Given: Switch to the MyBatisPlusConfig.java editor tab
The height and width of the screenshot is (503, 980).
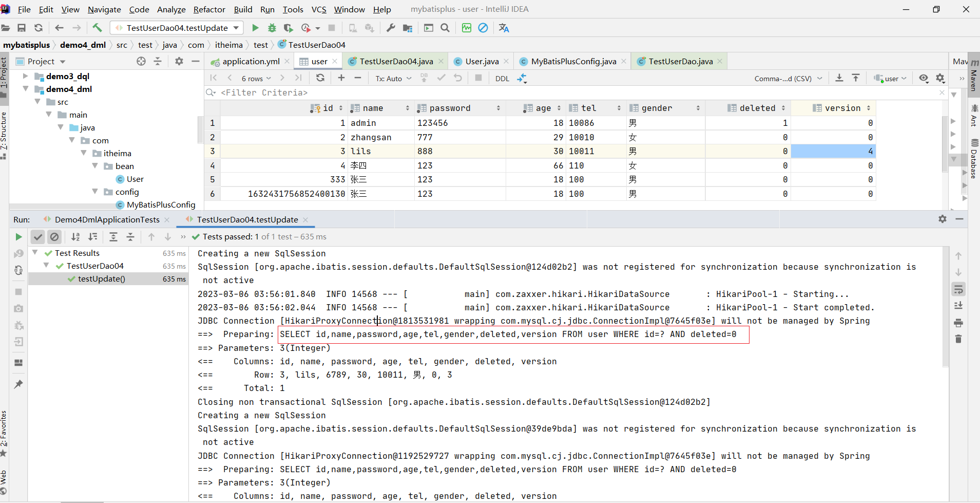Looking at the screenshot, I should 573,61.
